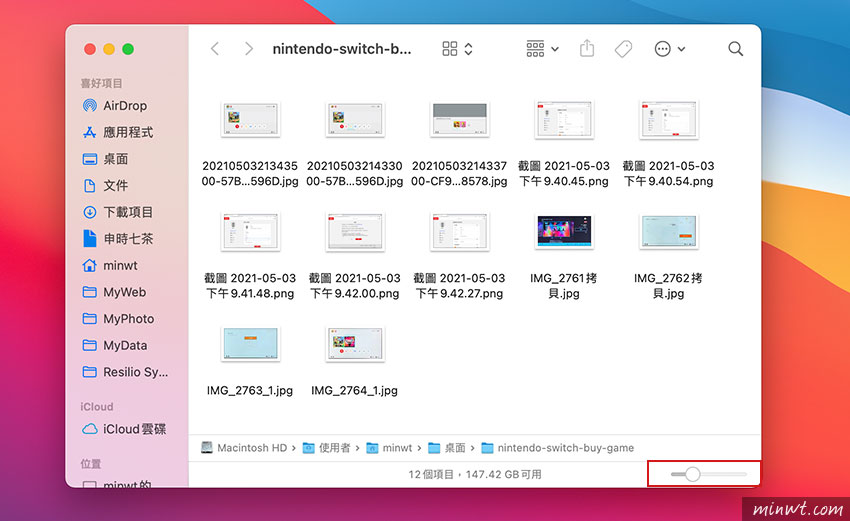Select thumbnail of 截圖 下午9.42.27.png
The image size is (850, 521).
tap(459, 231)
